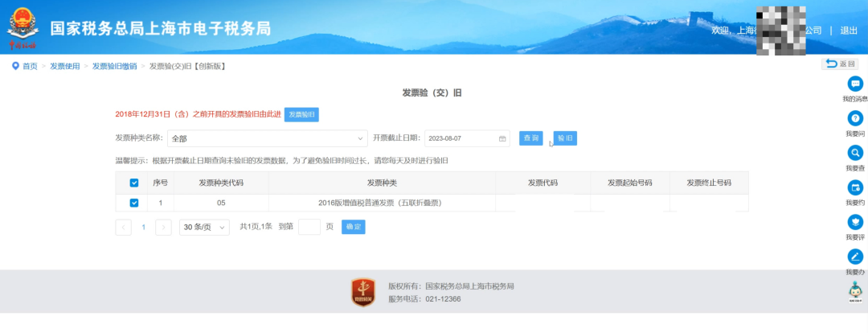Click the red 2018年12月31日 notice text
Screen dimensions: 868x333
[198, 115]
